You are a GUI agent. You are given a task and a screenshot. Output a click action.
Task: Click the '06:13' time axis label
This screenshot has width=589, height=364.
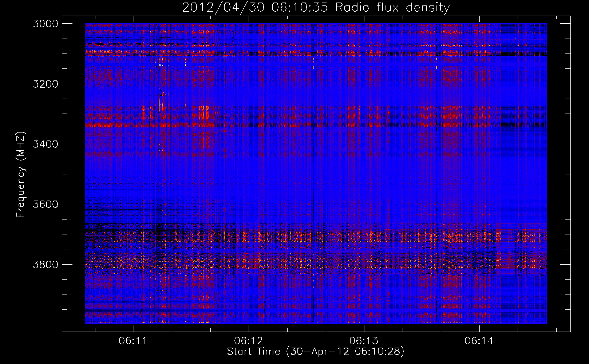(364, 341)
